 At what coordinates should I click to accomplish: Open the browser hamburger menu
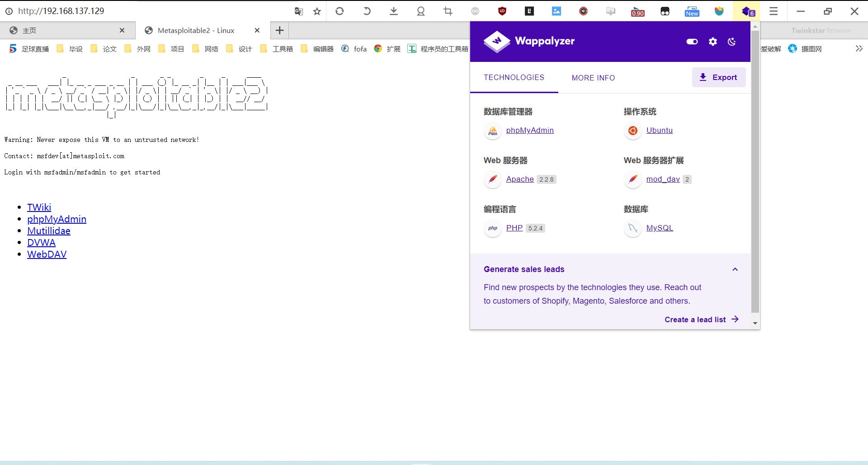coord(774,11)
